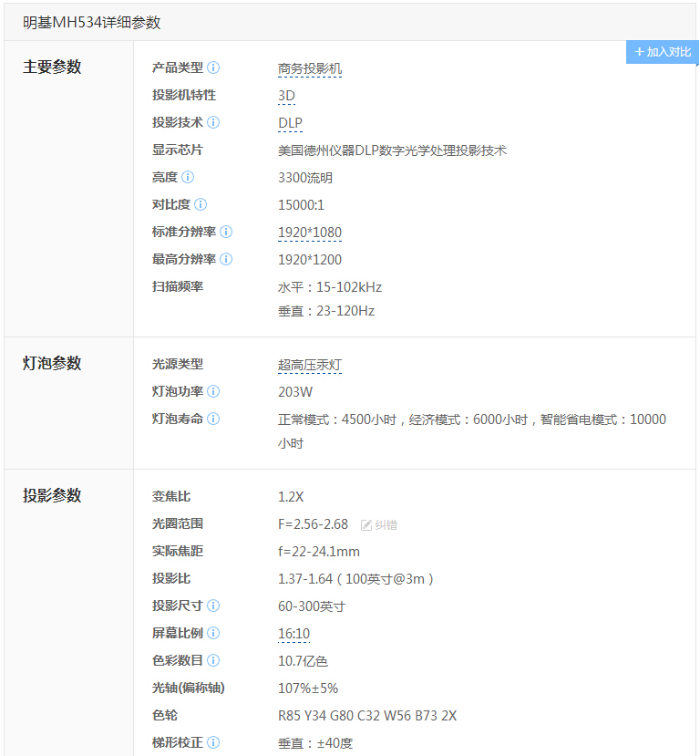Click the 垂直：±40度 keystone value

pyautogui.click(x=315, y=743)
